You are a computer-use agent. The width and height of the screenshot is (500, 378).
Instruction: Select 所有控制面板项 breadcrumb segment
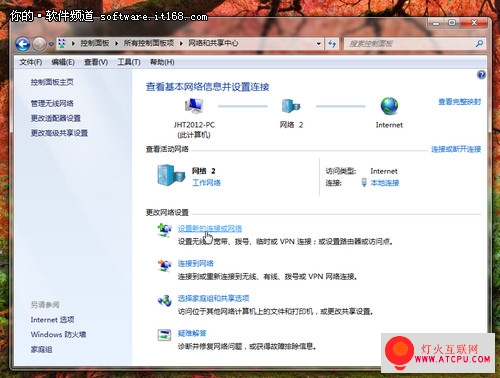pos(149,43)
